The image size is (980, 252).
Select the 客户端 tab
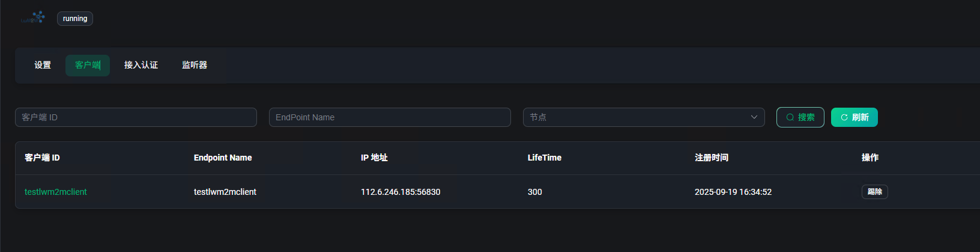(x=88, y=65)
